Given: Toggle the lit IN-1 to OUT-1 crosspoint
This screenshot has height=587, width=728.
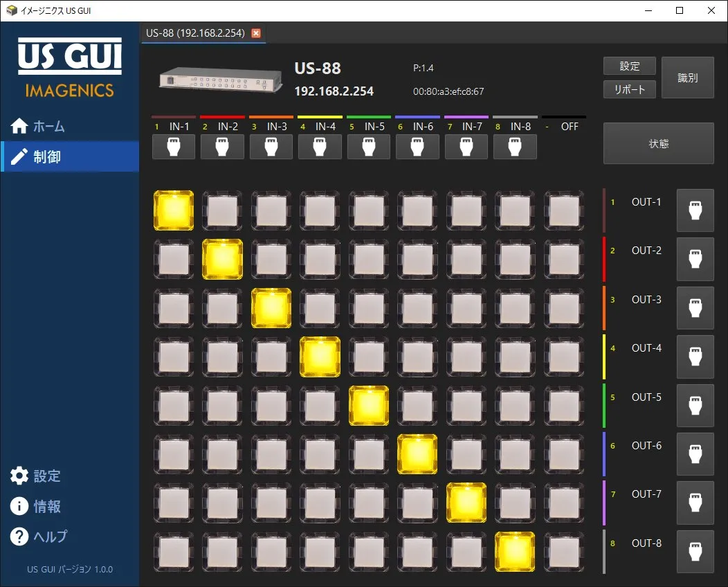Looking at the screenshot, I should 174,210.
